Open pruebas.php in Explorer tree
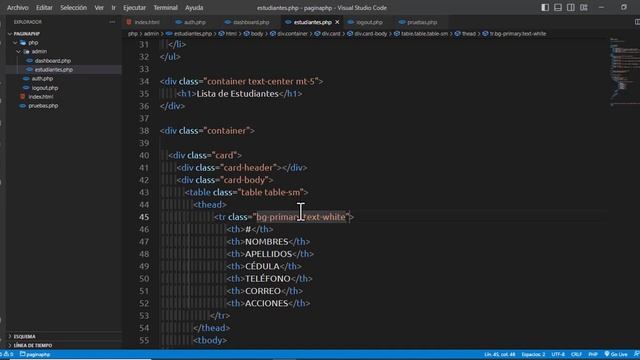 [43, 106]
